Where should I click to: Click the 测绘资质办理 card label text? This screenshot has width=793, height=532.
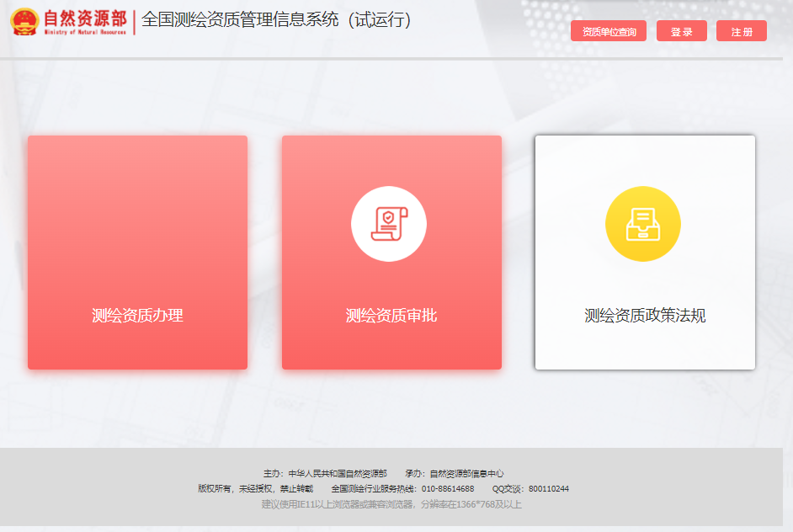pyautogui.click(x=137, y=316)
